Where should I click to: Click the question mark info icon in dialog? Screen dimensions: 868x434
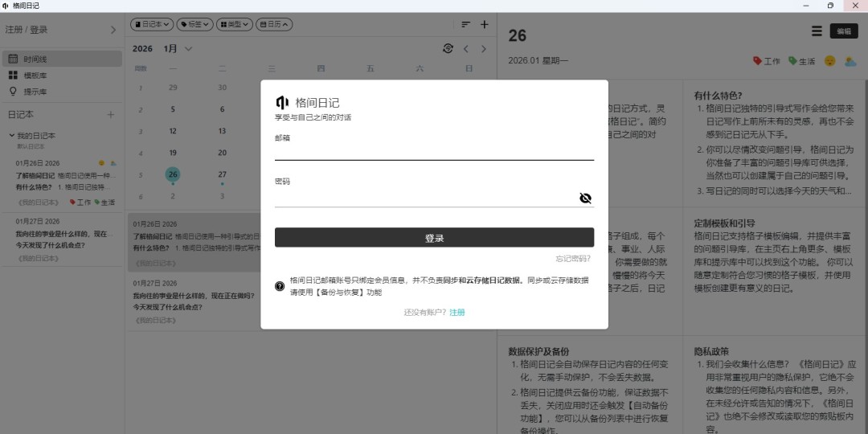pos(280,286)
